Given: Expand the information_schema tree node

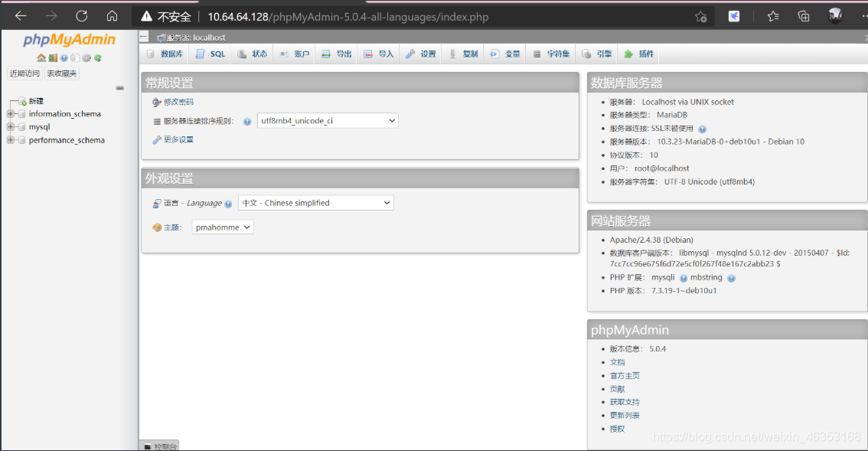Looking at the screenshot, I should [x=10, y=113].
